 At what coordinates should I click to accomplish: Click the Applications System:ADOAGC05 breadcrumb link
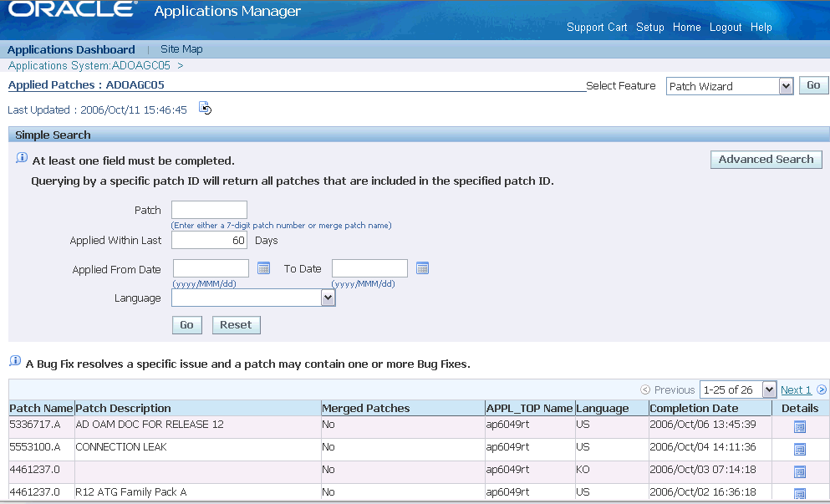coord(89,66)
